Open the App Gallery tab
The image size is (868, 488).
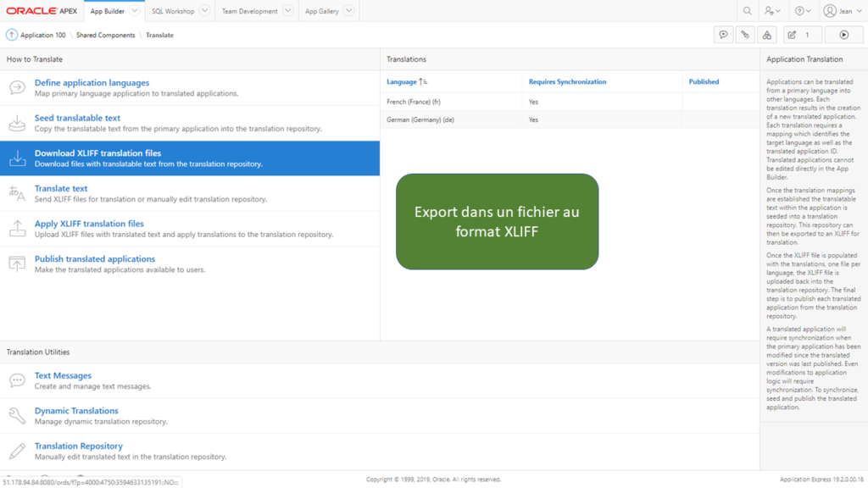[x=321, y=11]
